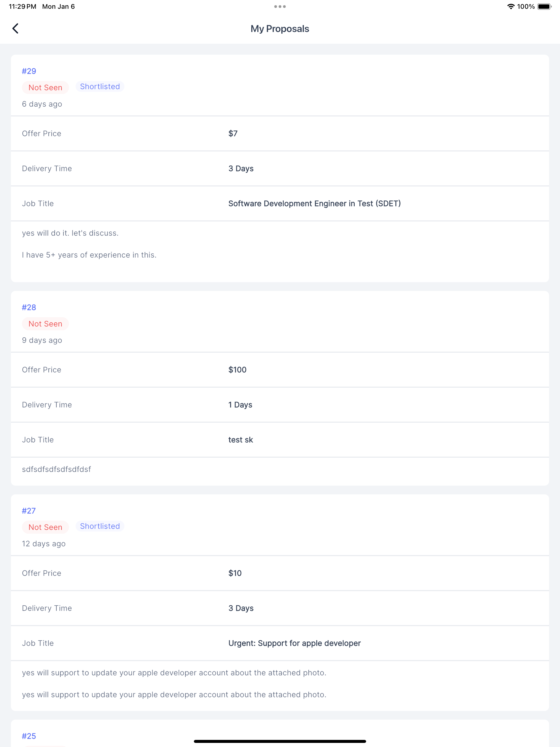Image resolution: width=560 pixels, height=747 pixels.
Task: Open proposal #25 link
Action: coord(29,736)
